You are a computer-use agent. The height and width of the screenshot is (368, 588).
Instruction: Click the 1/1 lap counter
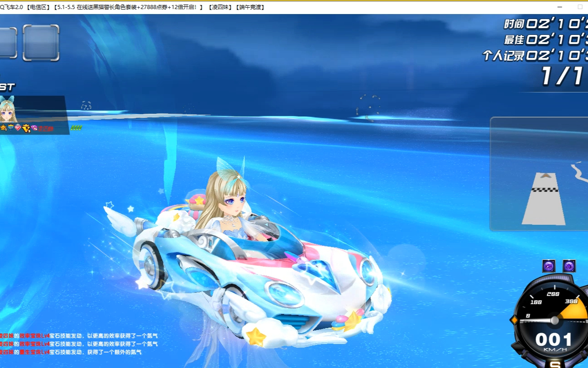tap(564, 77)
